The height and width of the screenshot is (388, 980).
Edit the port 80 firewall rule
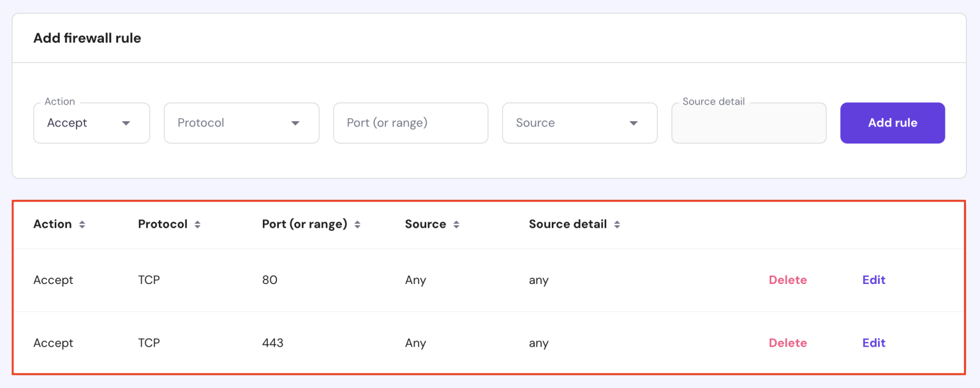click(x=873, y=280)
